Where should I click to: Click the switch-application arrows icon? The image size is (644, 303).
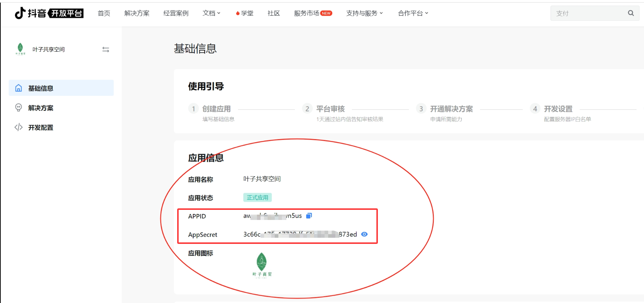click(x=106, y=49)
